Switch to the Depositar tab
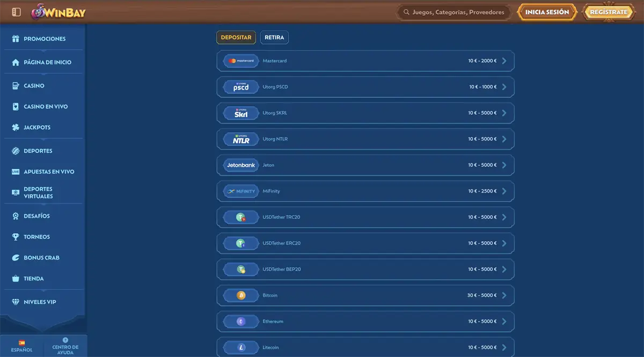The height and width of the screenshot is (357, 644). point(236,38)
